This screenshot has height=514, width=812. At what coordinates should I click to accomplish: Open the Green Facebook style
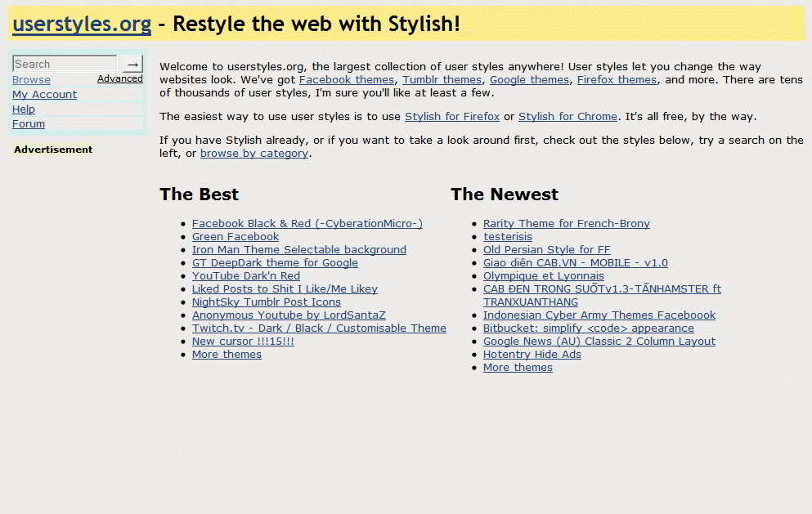coord(236,236)
